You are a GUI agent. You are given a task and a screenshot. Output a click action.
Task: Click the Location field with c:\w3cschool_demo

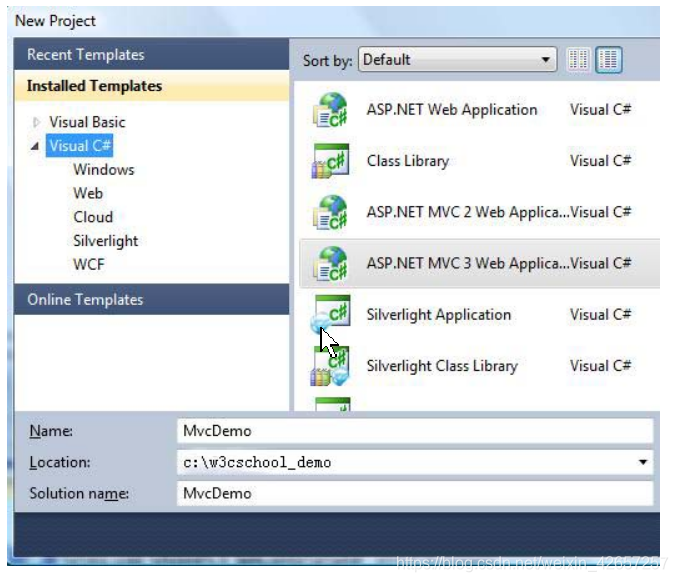(415, 462)
